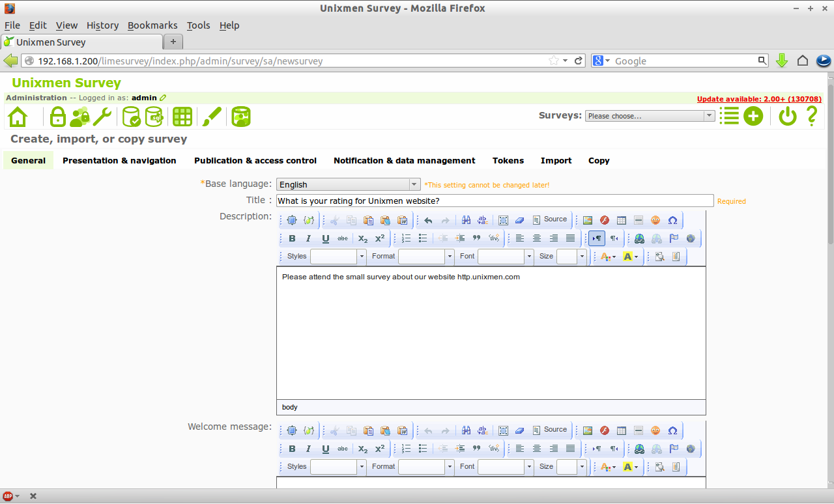Toggle Bold in Welcome message editor
Screen dimensions: 834x504
pyautogui.click(x=292, y=449)
